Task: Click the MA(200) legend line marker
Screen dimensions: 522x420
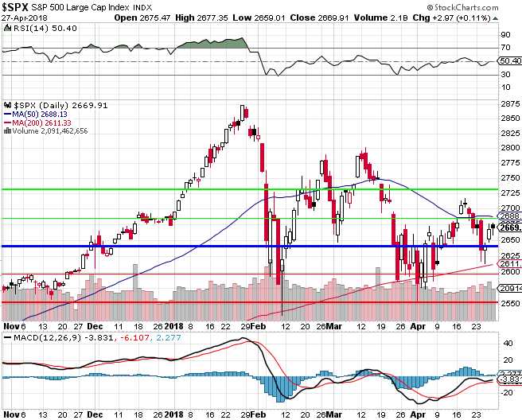Action: [x=6, y=122]
